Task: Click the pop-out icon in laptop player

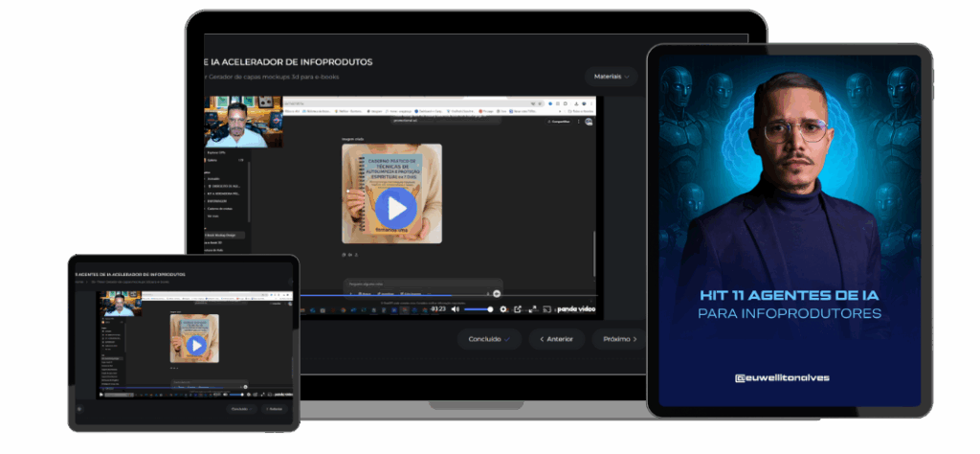Action: pos(518,309)
